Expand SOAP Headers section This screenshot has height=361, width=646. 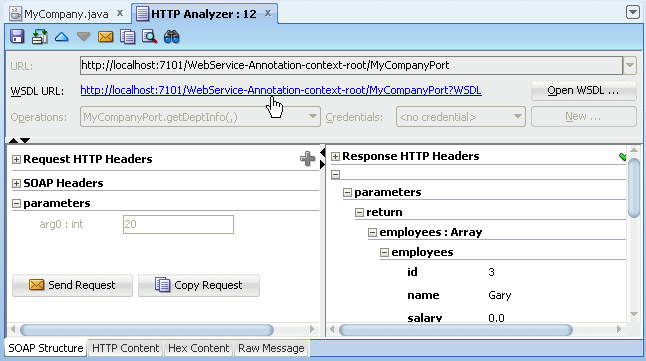[x=16, y=183]
